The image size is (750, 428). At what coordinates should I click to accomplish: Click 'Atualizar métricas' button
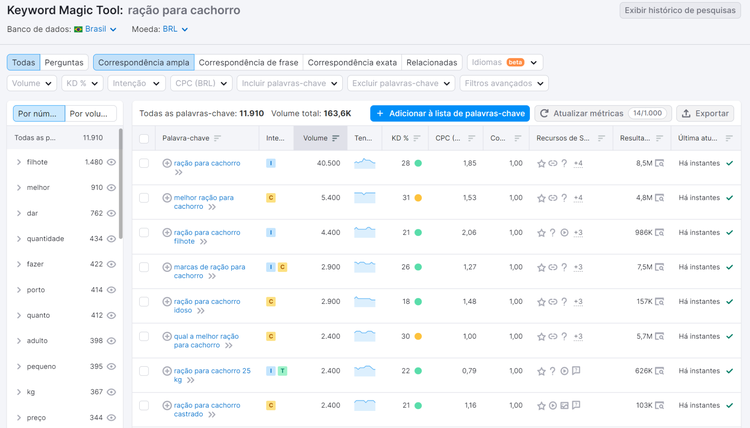[x=603, y=113]
